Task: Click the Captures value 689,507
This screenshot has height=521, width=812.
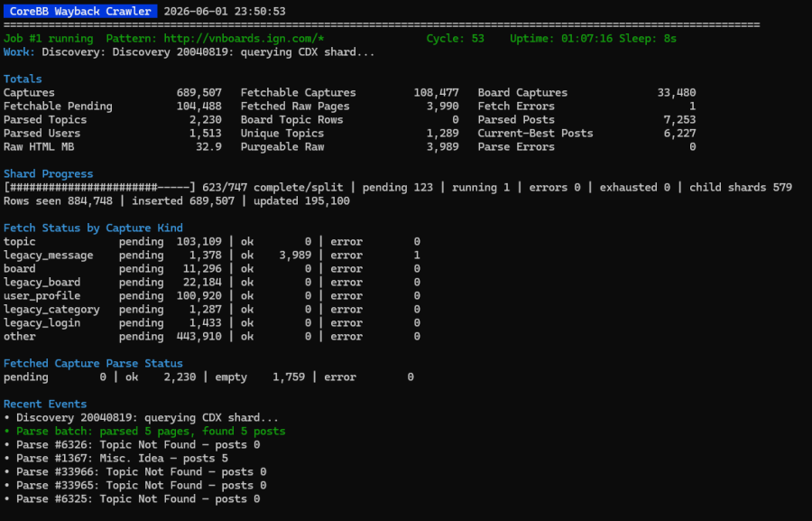Action: click(x=198, y=92)
